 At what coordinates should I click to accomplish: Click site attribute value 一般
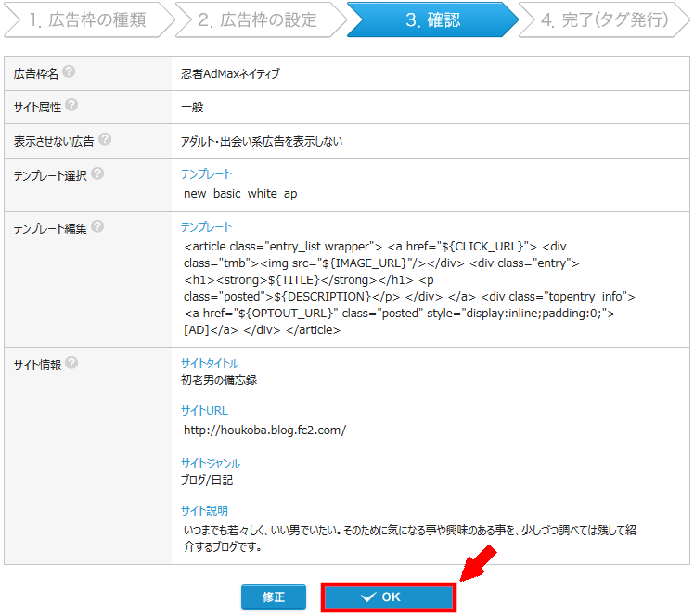coord(192,108)
